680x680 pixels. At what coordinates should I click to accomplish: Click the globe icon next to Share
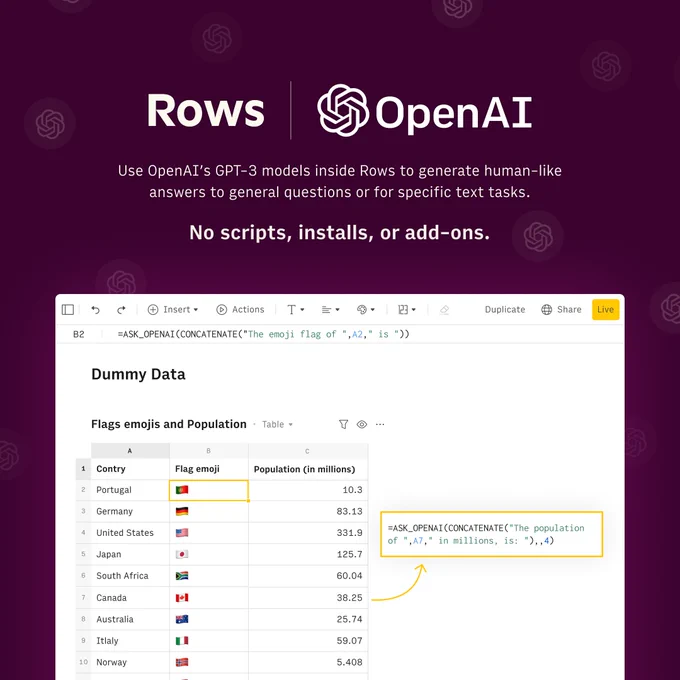click(x=546, y=310)
